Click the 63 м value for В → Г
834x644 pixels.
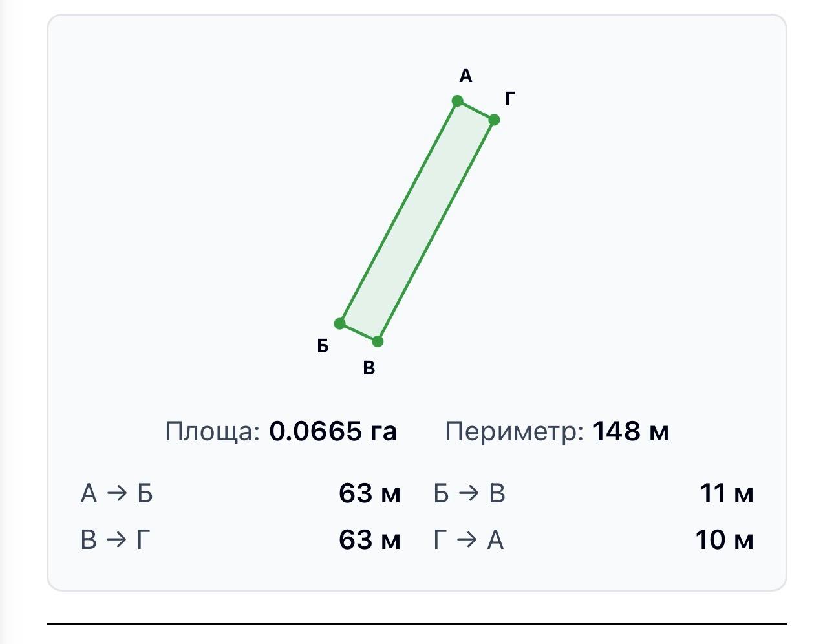(370, 539)
